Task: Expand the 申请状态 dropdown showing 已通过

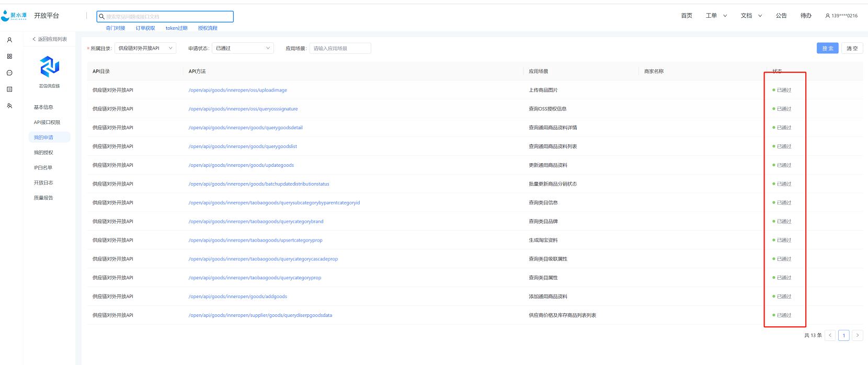Action: 243,48
